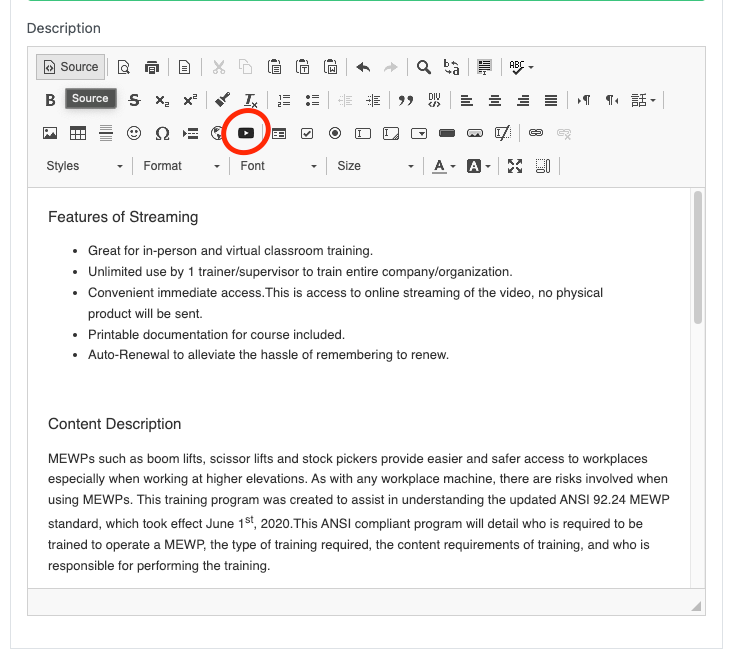Viewport: 742px width, 650px height.
Task: Click the Unlink icon
Action: [x=564, y=133]
